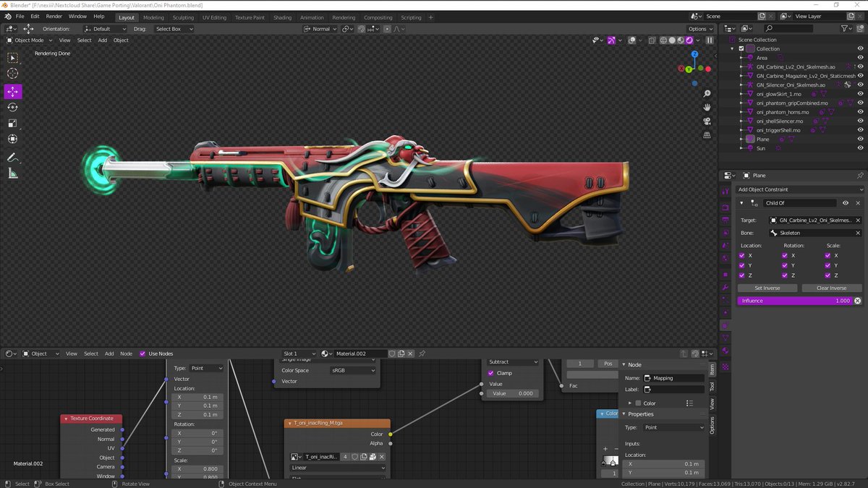Switch to solid viewport shading
Image resolution: width=868 pixels, height=488 pixels.
tap(672, 40)
